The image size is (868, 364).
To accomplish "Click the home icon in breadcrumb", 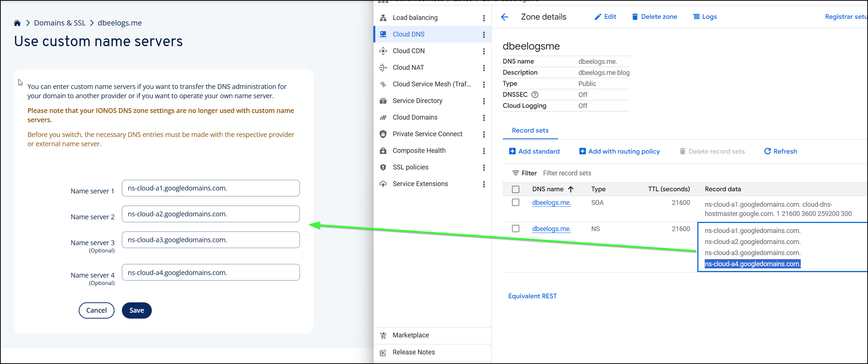I will 17,23.
